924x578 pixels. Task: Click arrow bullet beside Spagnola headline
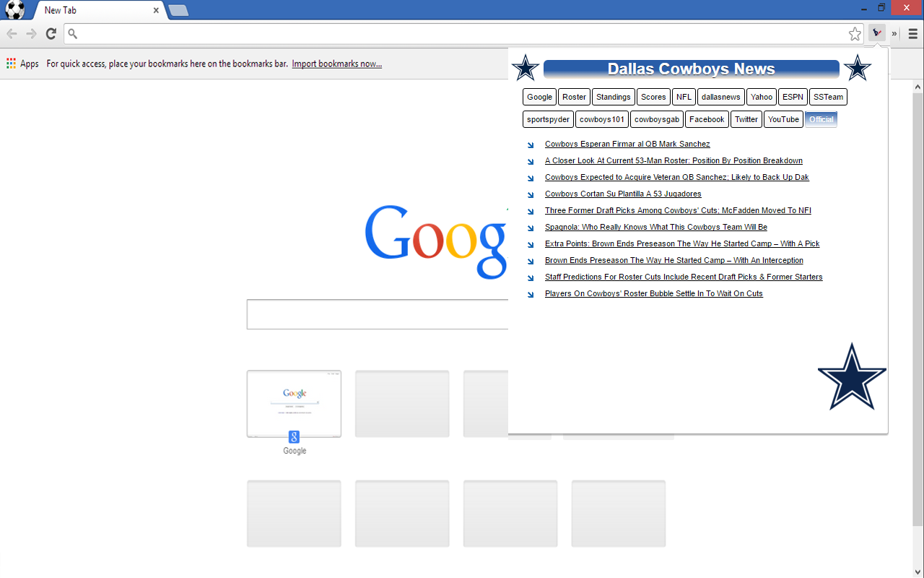click(531, 228)
